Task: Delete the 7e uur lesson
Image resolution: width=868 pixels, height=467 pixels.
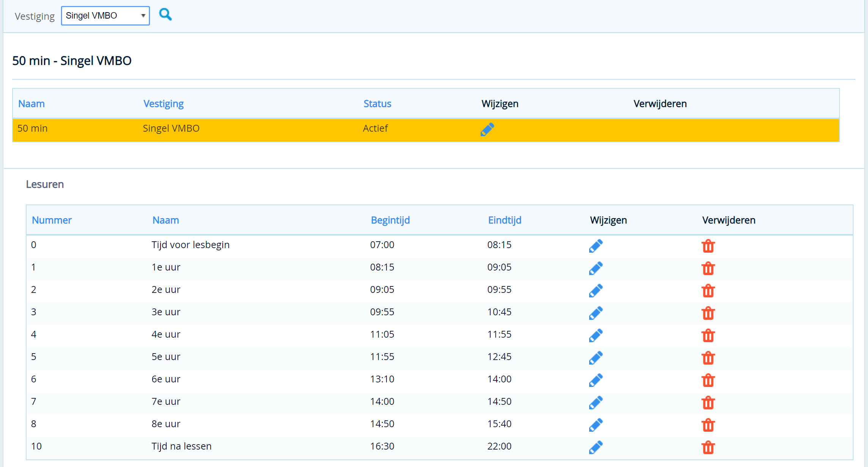Action: (x=708, y=403)
